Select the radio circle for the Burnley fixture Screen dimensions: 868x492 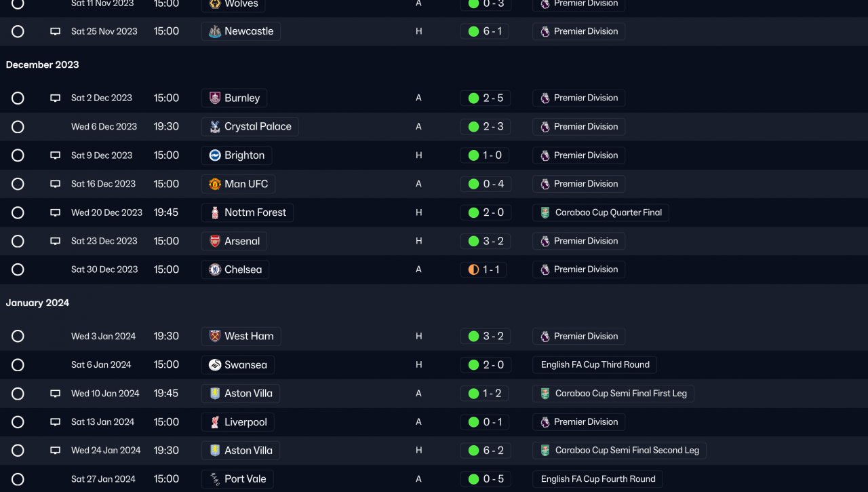pos(18,98)
